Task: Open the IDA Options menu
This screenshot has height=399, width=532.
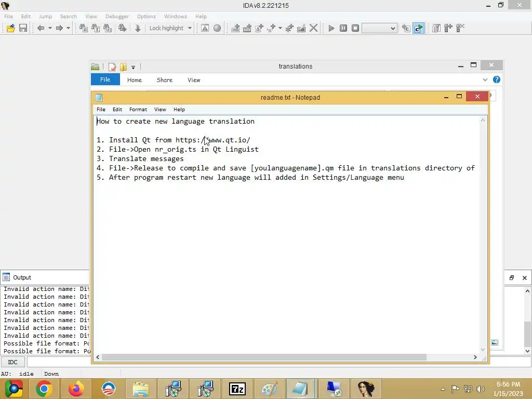Action: coord(146,16)
